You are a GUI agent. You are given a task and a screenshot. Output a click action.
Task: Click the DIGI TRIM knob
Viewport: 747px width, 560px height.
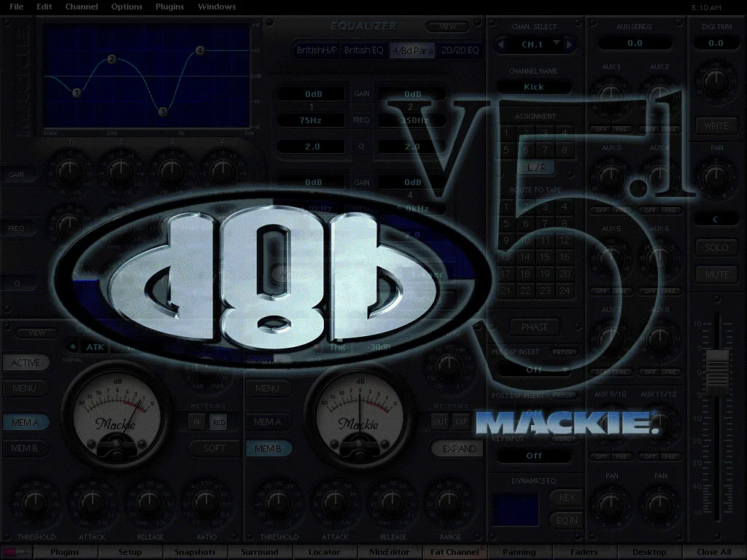tap(716, 81)
